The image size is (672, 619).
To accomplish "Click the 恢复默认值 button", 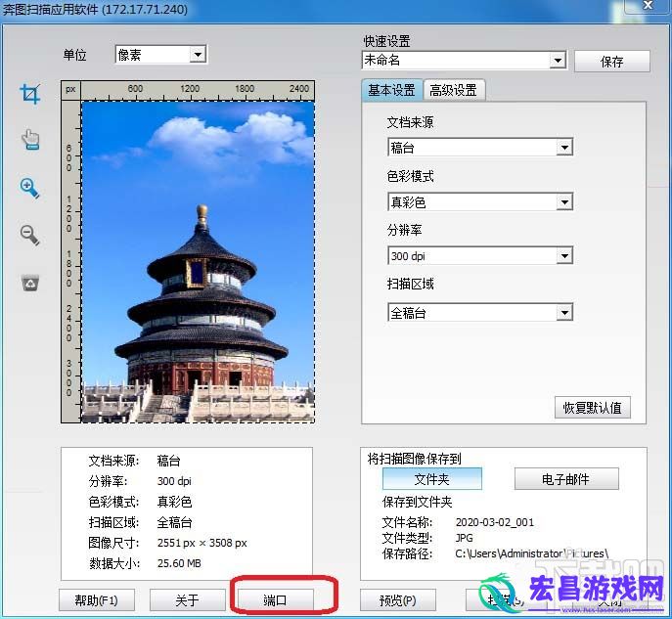I will (593, 408).
